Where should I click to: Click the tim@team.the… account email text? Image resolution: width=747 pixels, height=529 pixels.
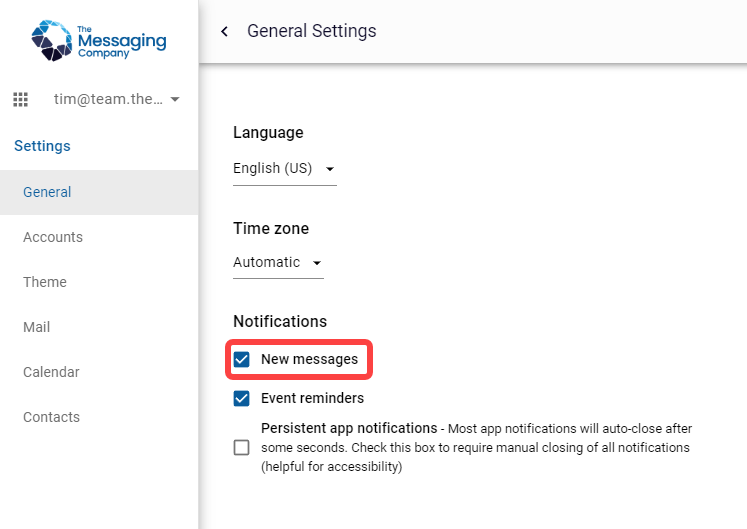(108, 99)
